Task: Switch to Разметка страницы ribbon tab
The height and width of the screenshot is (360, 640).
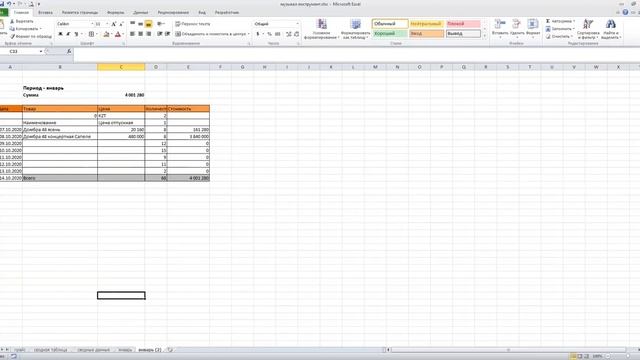Action: coord(80,13)
